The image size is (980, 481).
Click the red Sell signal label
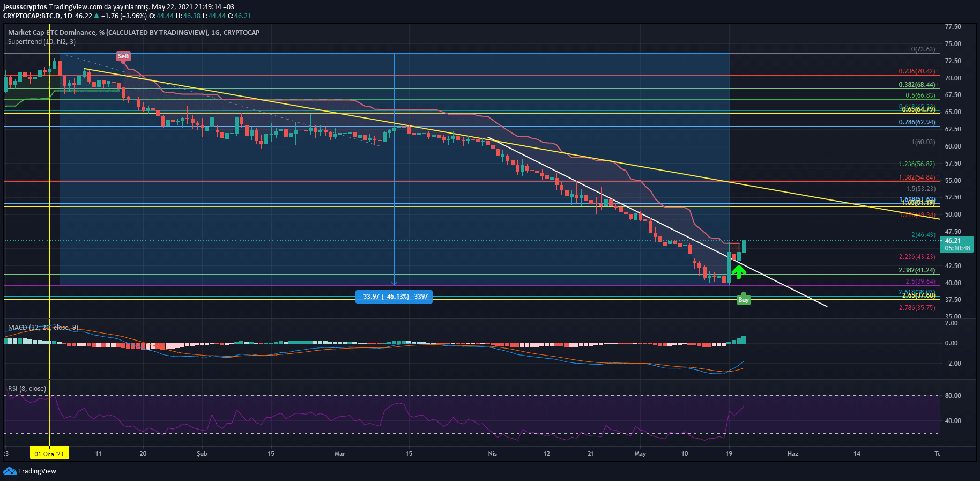[x=123, y=56]
